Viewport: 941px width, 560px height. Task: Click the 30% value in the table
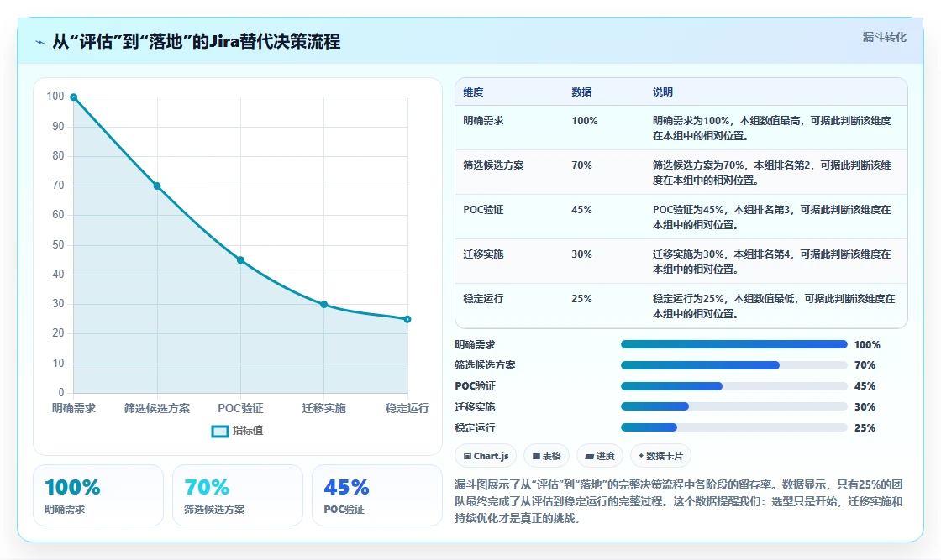581,254
